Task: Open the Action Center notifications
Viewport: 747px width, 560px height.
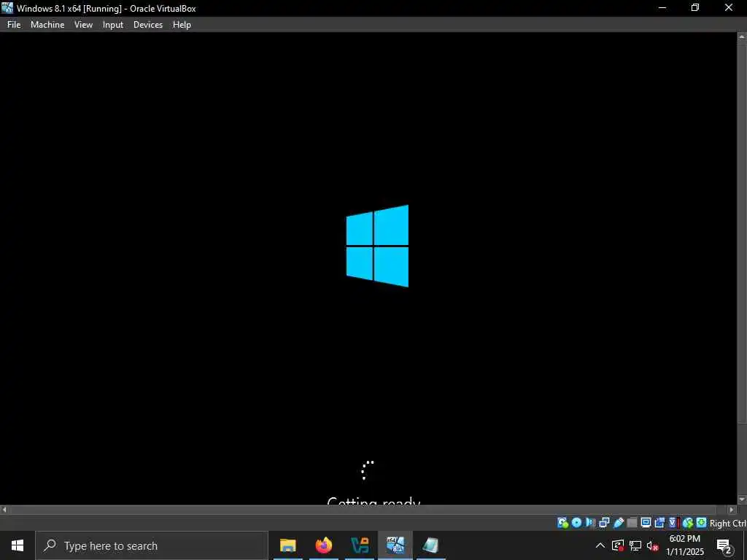Action: coord(724,545)
